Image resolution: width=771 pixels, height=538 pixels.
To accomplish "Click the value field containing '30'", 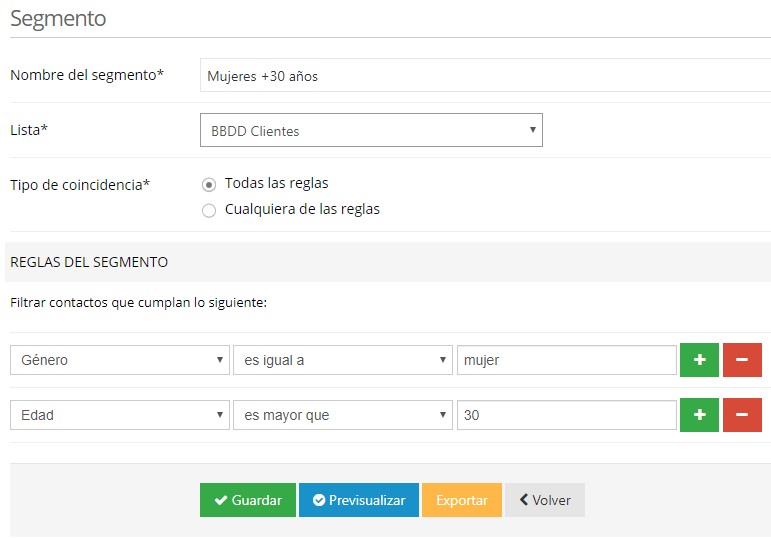I will [x=566, y=415].
